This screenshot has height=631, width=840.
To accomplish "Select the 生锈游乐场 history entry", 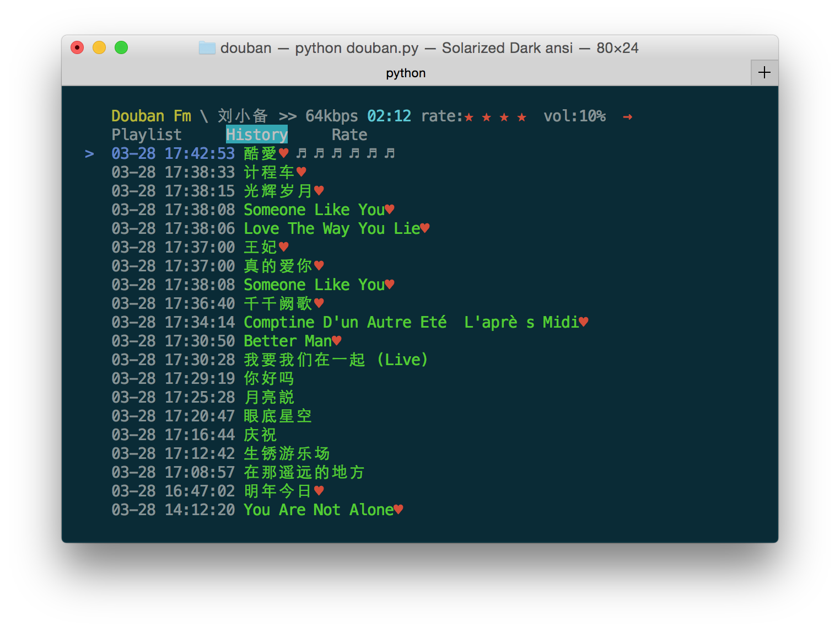I will click(x=220, y=453).
